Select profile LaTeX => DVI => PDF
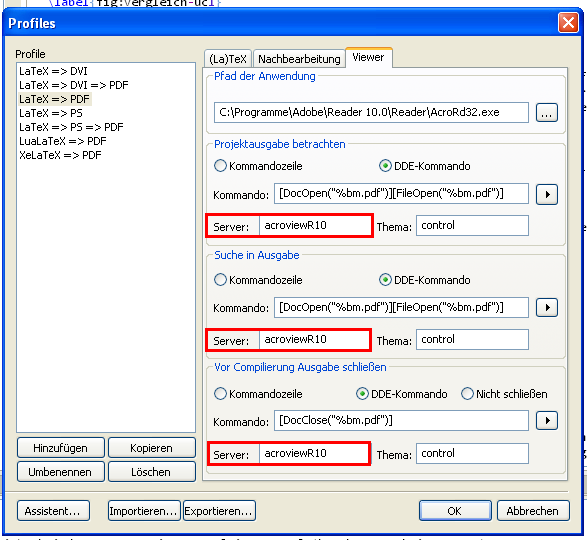The width and height of the screenshot is (587, 540). pos(74,85)
